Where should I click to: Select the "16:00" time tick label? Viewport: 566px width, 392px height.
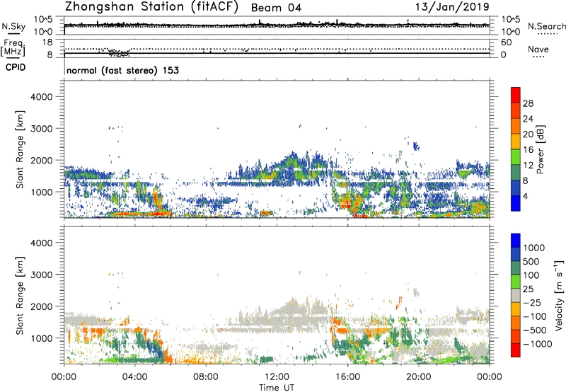click(x=347, y=377)
